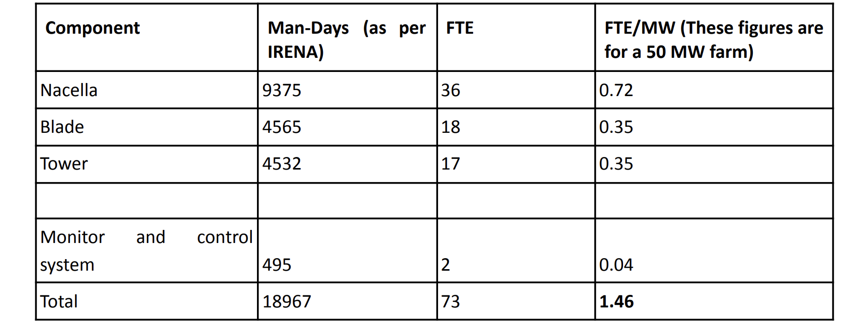Viewport: 868px width, 322px height.
Task: Click the Nacella row label
Action: [147, 90]
